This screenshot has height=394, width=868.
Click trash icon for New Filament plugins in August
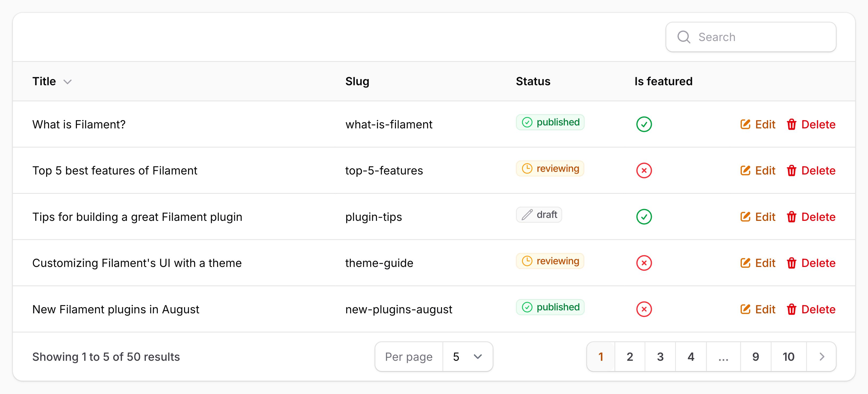pos(791,309)
